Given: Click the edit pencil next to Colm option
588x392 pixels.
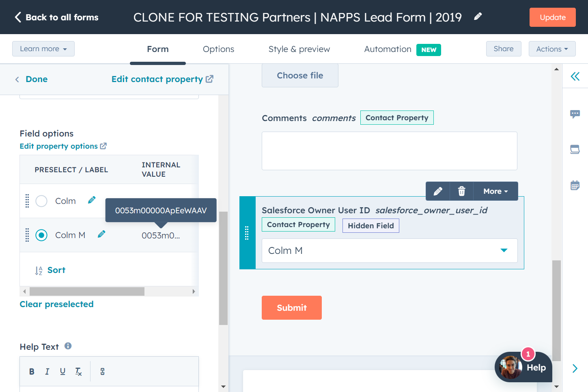Looking at the screenshot, I should [x=92, y=200].
